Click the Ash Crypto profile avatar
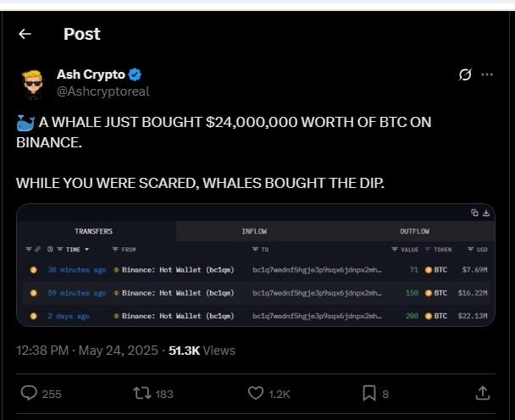 point(33,83)
